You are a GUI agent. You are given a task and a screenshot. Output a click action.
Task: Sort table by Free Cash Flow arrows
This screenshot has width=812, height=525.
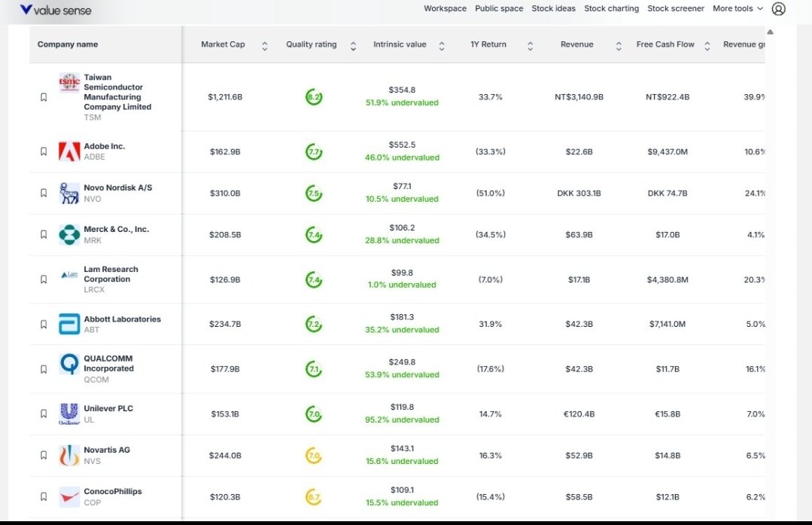707,46
